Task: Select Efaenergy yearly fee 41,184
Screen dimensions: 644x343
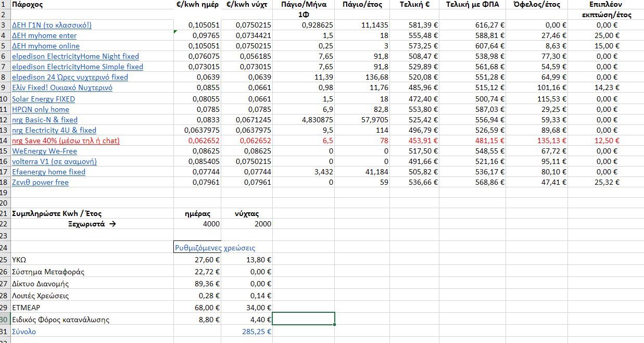Action: pos(362,172)
